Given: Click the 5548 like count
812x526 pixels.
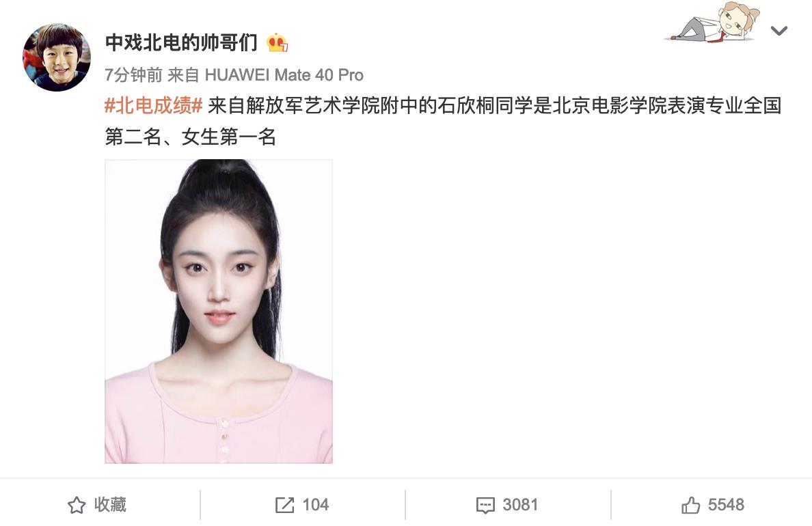Looking at the screenshot, I should [x=726, y=505].
